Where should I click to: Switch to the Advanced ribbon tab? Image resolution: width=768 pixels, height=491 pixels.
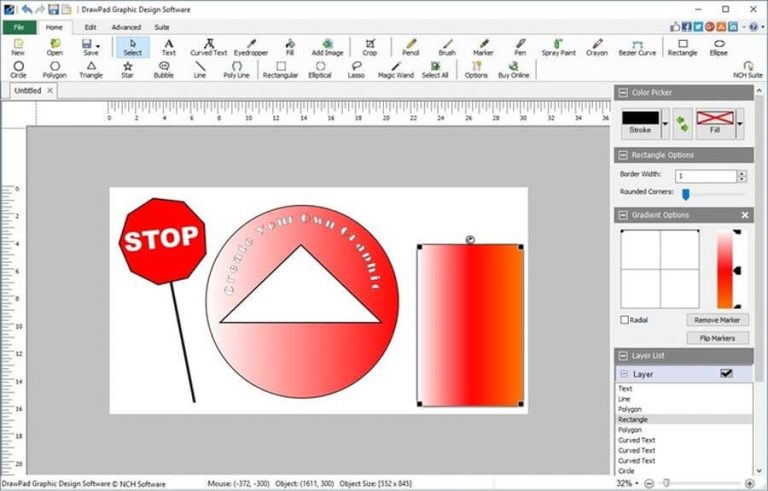pyautogui.click(x=126, y=27)
